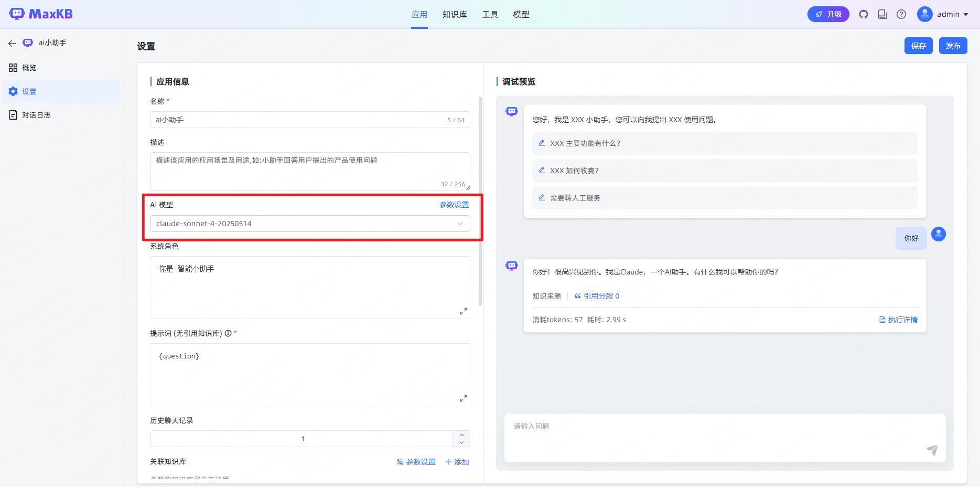
Task: Click the user avatar beside 你好 message
Action: 939,234
